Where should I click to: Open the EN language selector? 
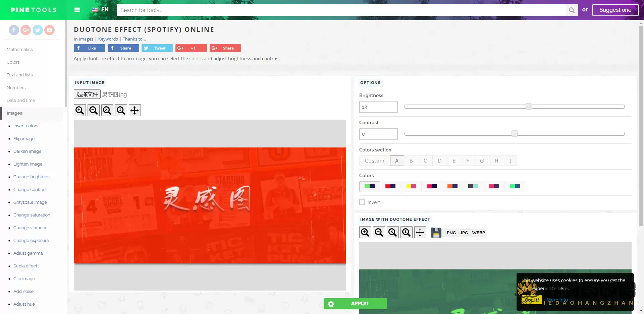click(x=100, y=10)
